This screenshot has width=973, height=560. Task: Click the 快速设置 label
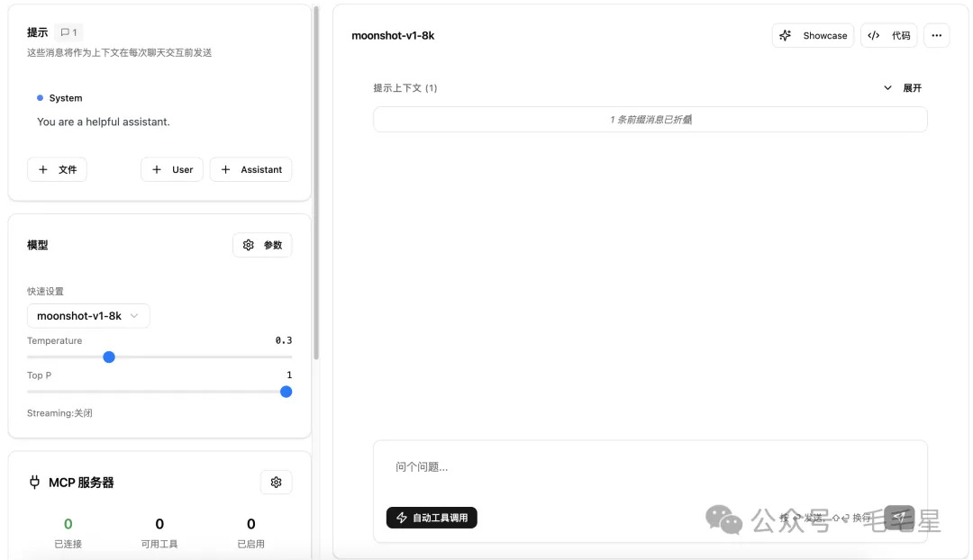(x=45, y=292)
